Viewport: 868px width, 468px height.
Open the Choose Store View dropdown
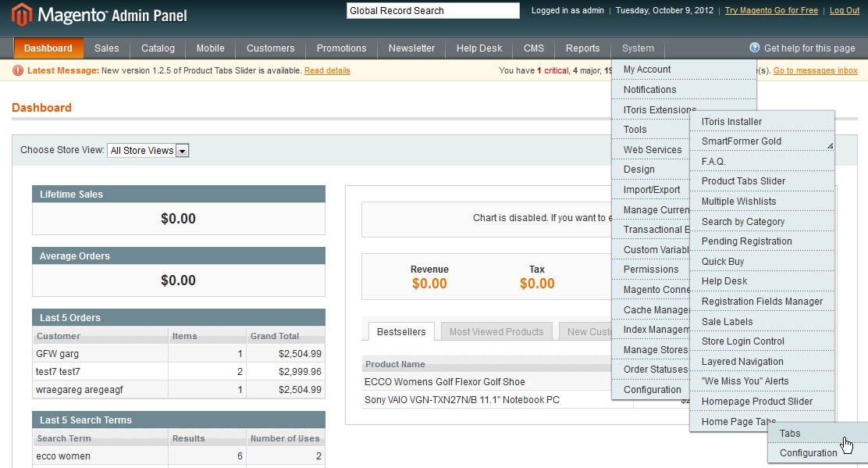(148, 150)
